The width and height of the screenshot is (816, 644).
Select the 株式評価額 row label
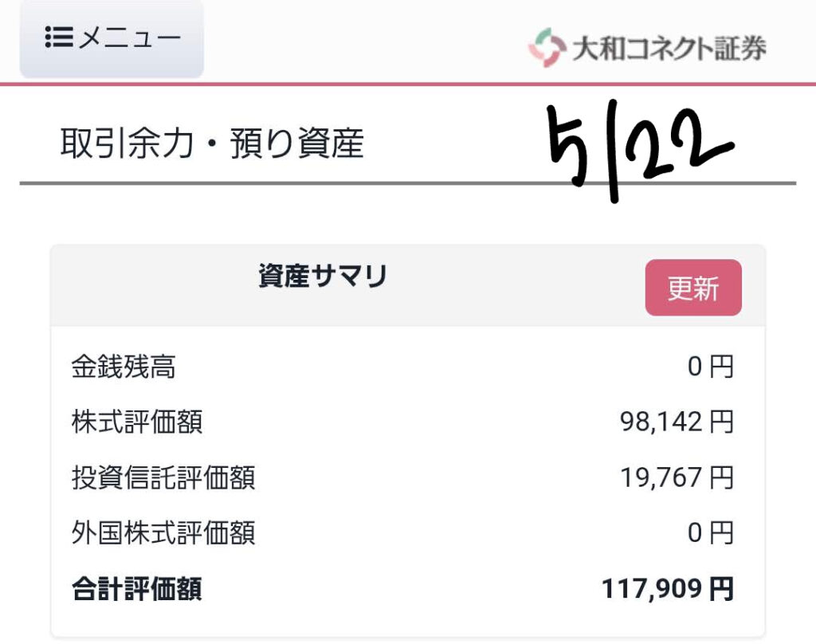(137, 422)
